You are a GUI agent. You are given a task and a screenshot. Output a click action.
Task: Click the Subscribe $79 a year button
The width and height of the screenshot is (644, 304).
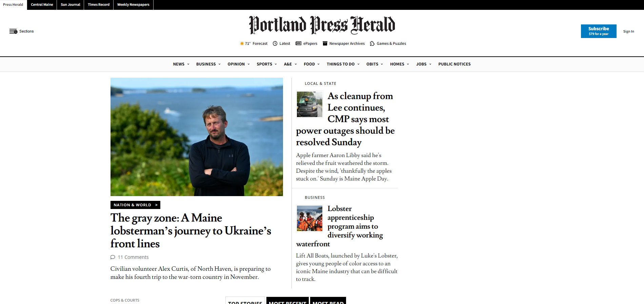[x=598, y=31]
